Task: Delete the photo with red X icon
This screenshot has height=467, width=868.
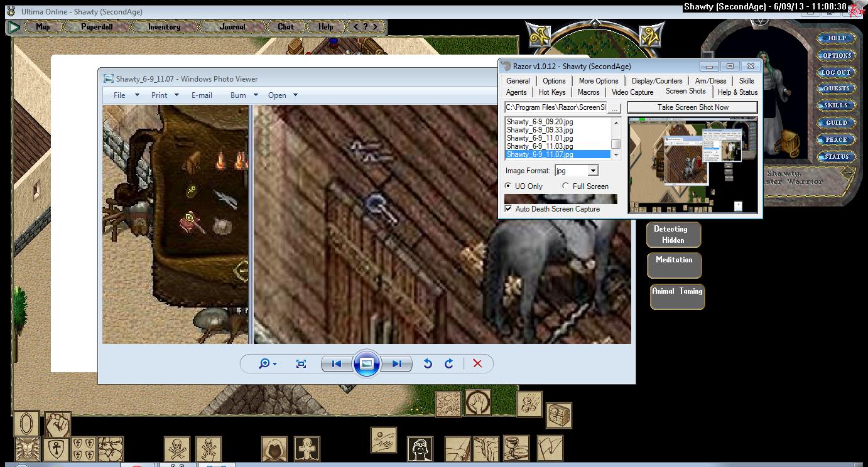Action: pos(477,363)
